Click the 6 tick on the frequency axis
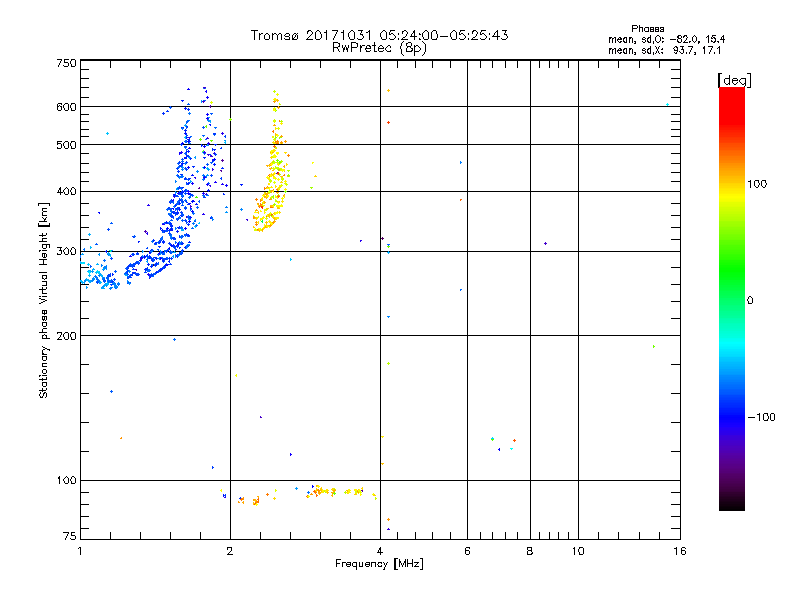Image resolution: width=800 pixels, height=600 pixels. pos(467,551)
